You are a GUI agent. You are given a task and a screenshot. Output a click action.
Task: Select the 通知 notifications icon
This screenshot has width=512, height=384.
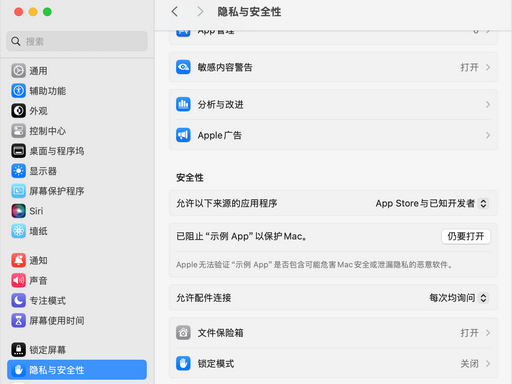pos(18,260)
